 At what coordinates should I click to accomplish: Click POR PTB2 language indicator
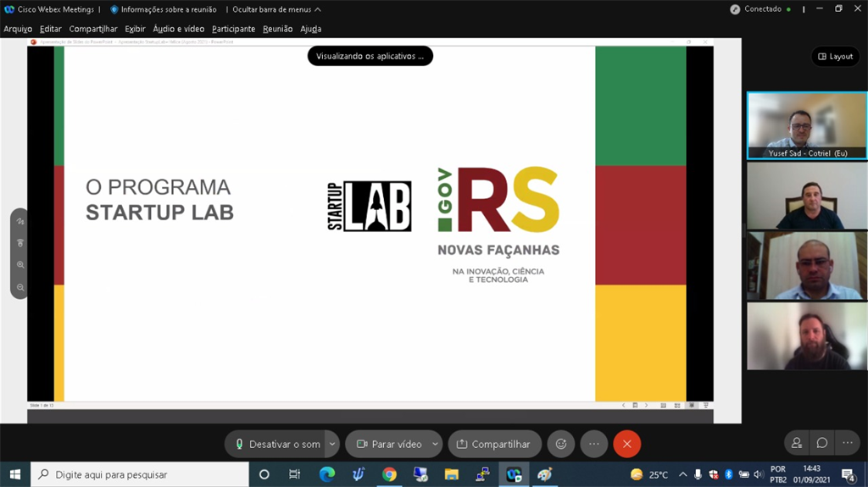tap(778, 474)
